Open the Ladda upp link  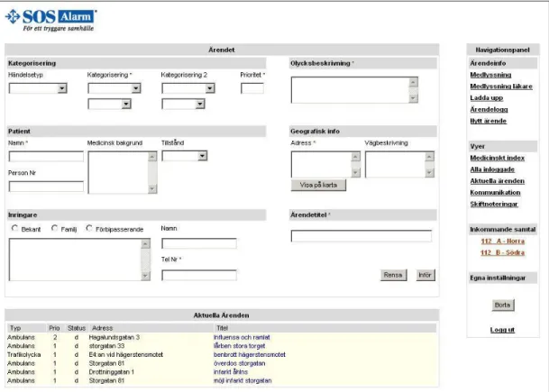(x=486, y=98)
